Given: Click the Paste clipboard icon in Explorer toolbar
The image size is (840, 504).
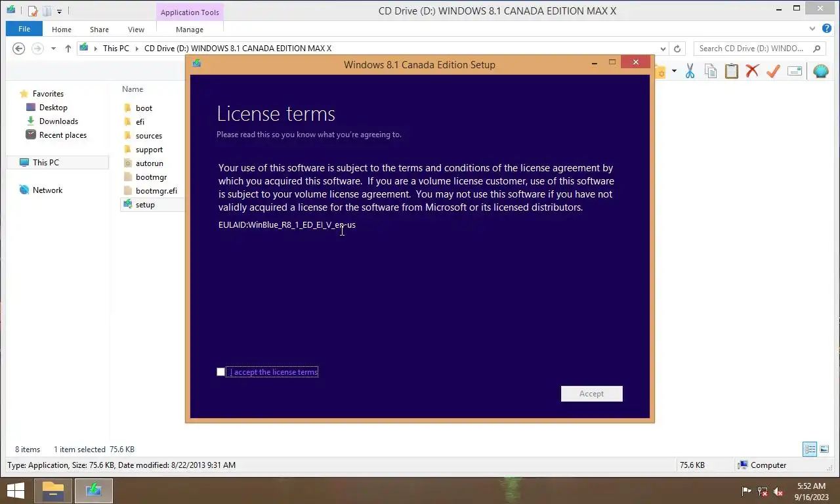Looking at the screenshot, I should (732, 72).
